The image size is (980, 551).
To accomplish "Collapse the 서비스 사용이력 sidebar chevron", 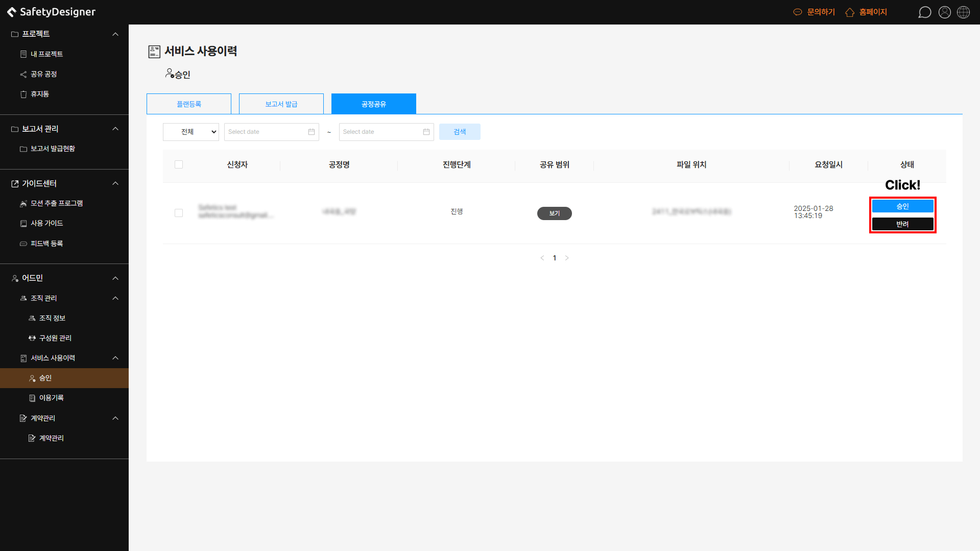I will click(x=115, y=358).
